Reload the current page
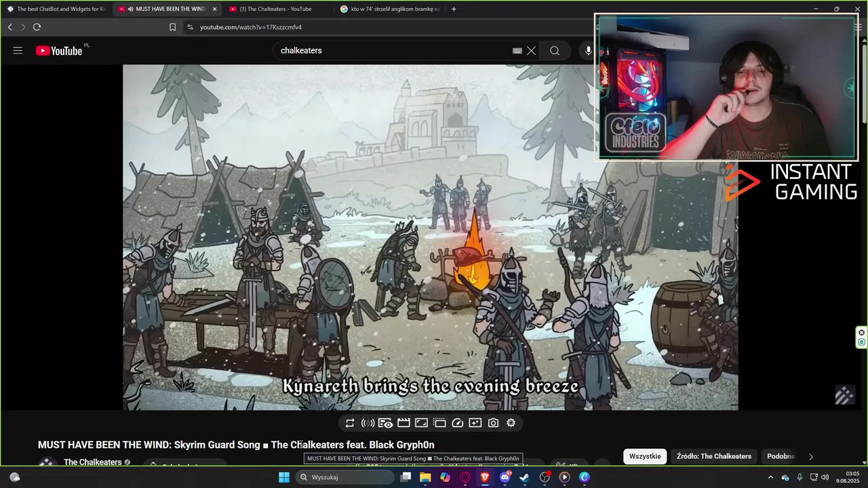The image size is (868, 488). click(37, 27)
